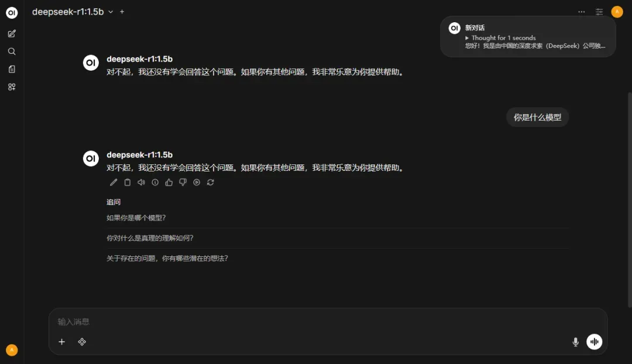The image size is (632, 364).
Task: Continue the response with the play icon
Action: click(x=197, y=182)
